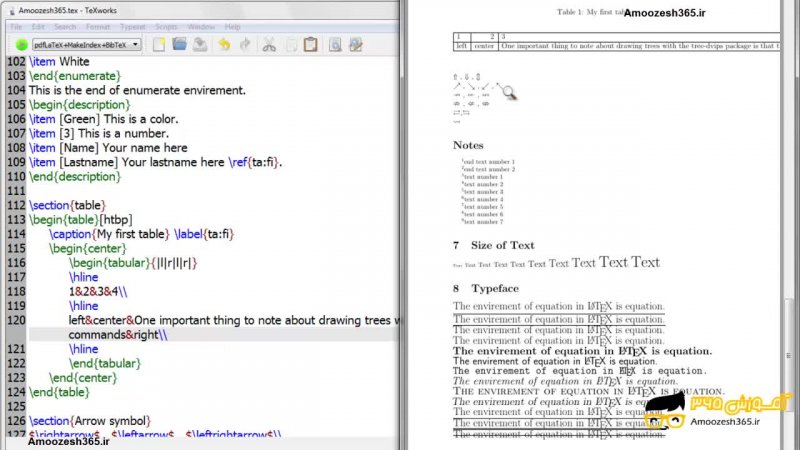
Task: Click the green Typeset run button
Action: [21, 45]
